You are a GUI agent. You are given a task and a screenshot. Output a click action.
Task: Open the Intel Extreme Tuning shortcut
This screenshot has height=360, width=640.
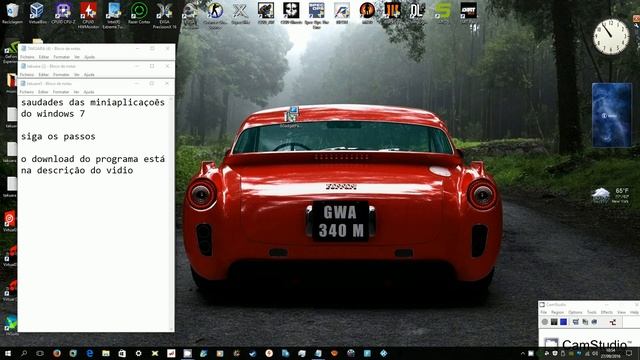[113, 15]
